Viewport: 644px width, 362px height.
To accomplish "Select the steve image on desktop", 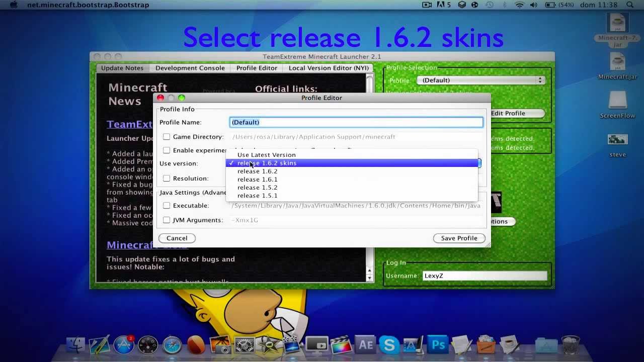I will 617,146.
